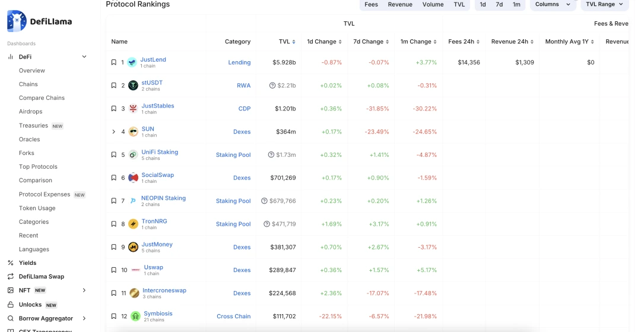Screen dimensions: 644x332
Task: Bookmark the stUSDT protocol row
Action: [114, 86]
